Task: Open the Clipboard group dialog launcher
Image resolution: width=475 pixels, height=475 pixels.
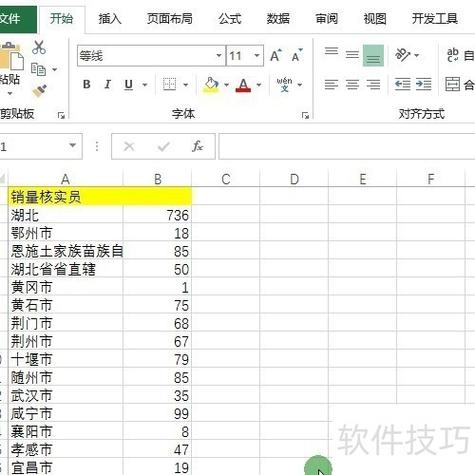Action: 61,116
